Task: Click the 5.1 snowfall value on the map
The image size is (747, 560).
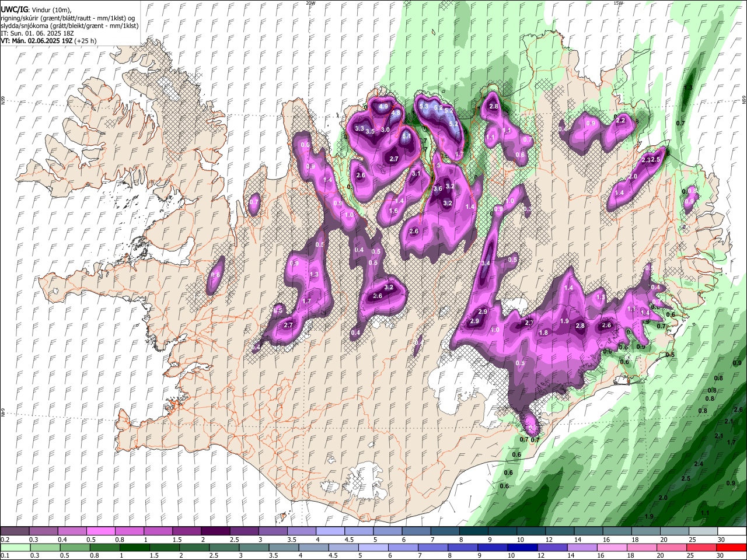Action: click(x=407, y=135)
